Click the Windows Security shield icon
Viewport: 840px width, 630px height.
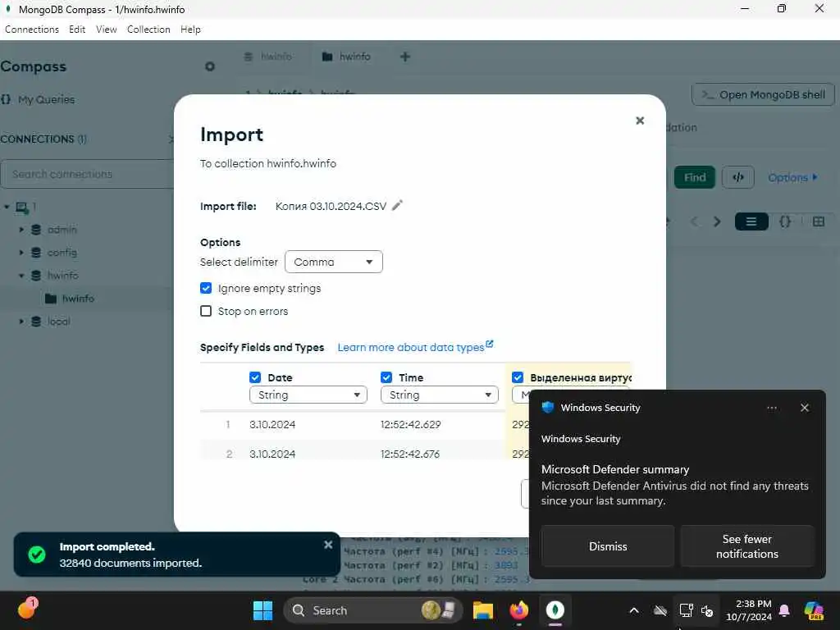click(547, 408)
